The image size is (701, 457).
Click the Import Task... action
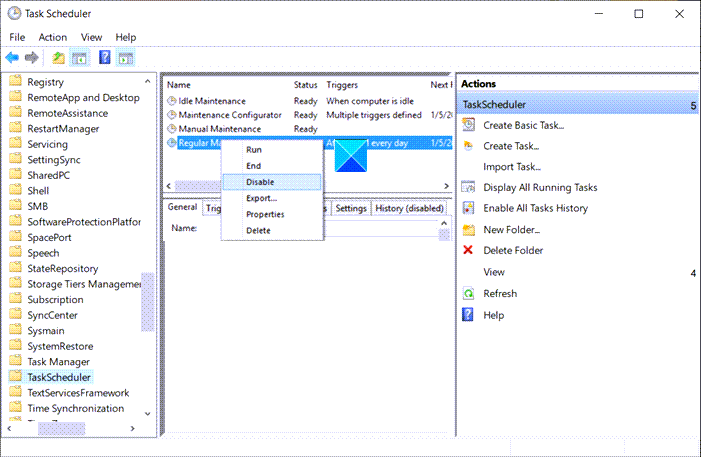point(511,167)
